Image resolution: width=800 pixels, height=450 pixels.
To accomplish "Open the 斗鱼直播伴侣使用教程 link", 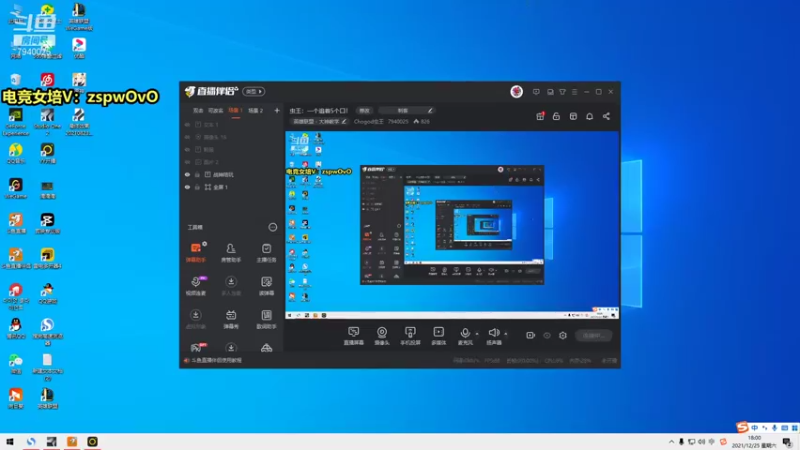I will (x=216, y=360).
